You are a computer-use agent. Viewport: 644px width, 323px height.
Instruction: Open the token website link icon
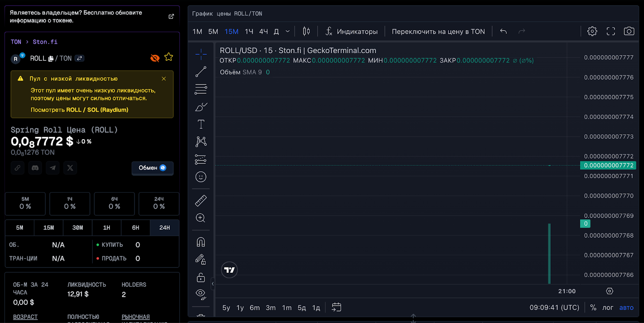(18, 168)
